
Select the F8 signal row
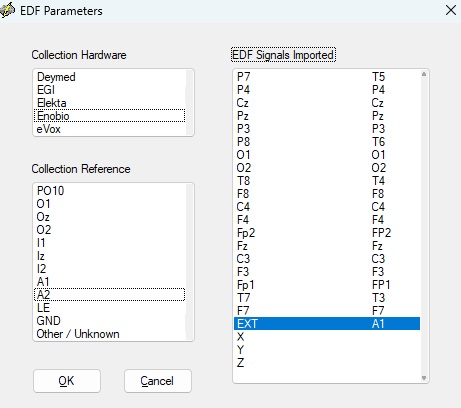click(x=327, y=194)
